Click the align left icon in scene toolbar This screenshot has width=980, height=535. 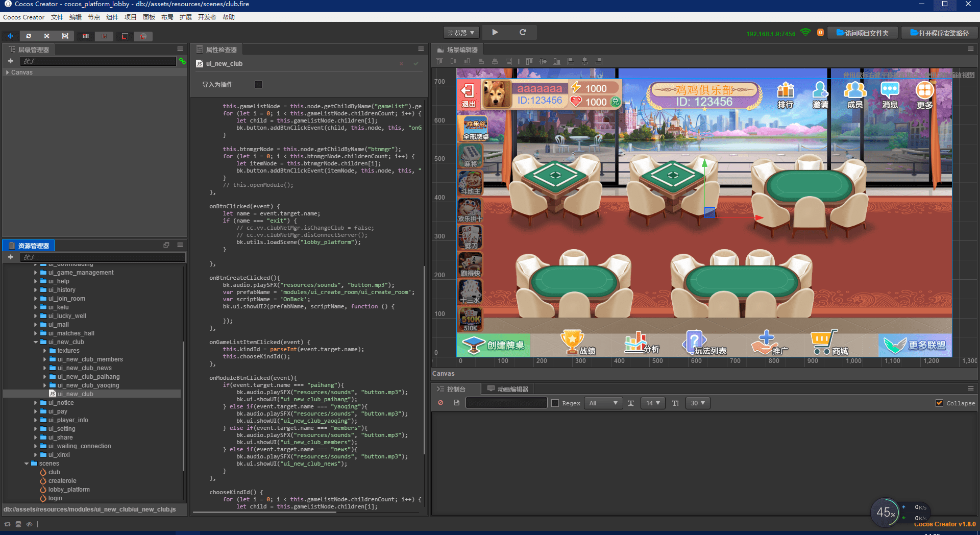[x=481, y=61]
